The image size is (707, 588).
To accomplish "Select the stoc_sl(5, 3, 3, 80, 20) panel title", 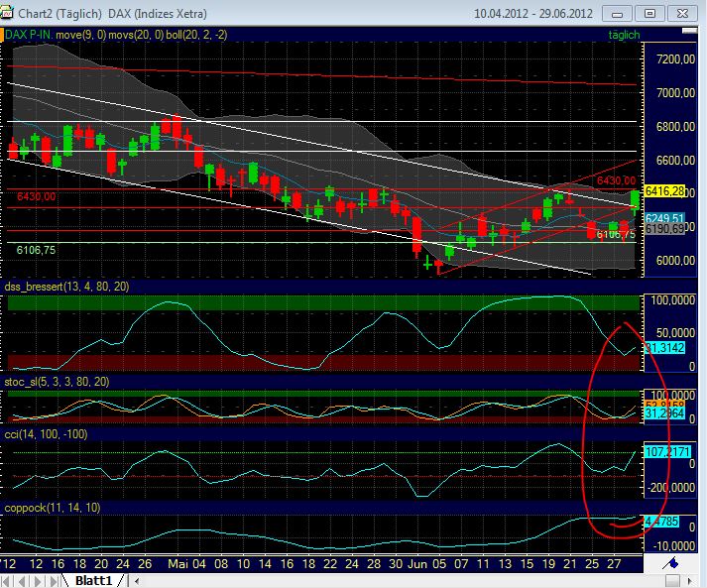I will coord(57,382).
